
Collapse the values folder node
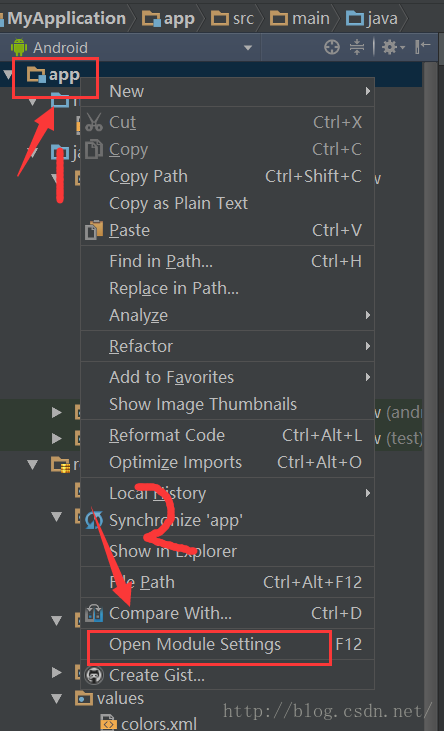click(57, 698)
